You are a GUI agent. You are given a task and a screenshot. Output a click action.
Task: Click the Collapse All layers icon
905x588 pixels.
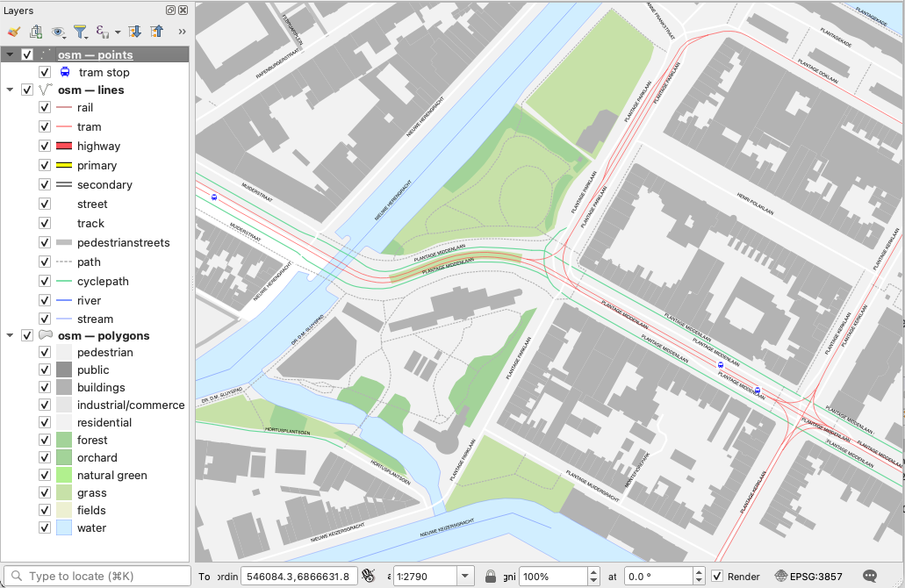[x=156, y=32]
